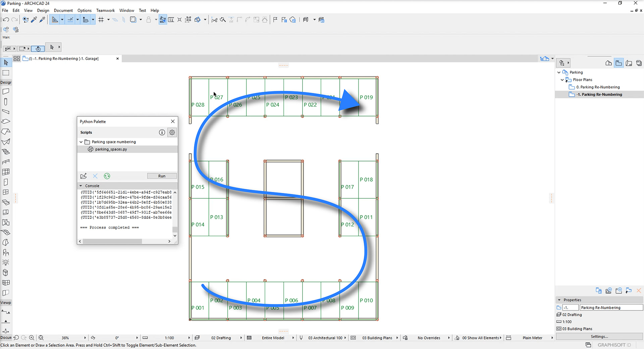The height and width of the screenshot is (349, 644).
Task: Open the Layout Book view in the Navigator
Action: click(629, 63)
